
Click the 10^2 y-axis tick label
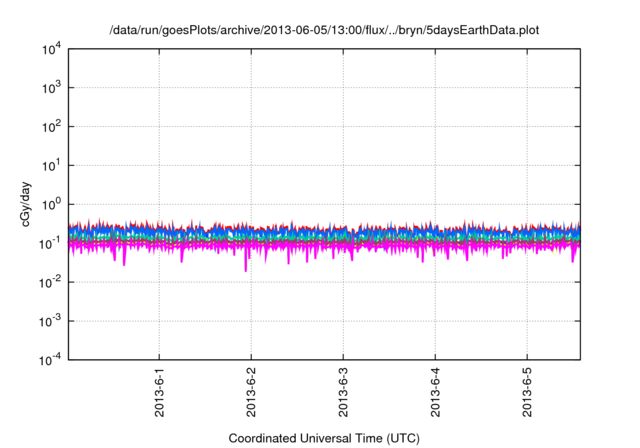(51, 127)
